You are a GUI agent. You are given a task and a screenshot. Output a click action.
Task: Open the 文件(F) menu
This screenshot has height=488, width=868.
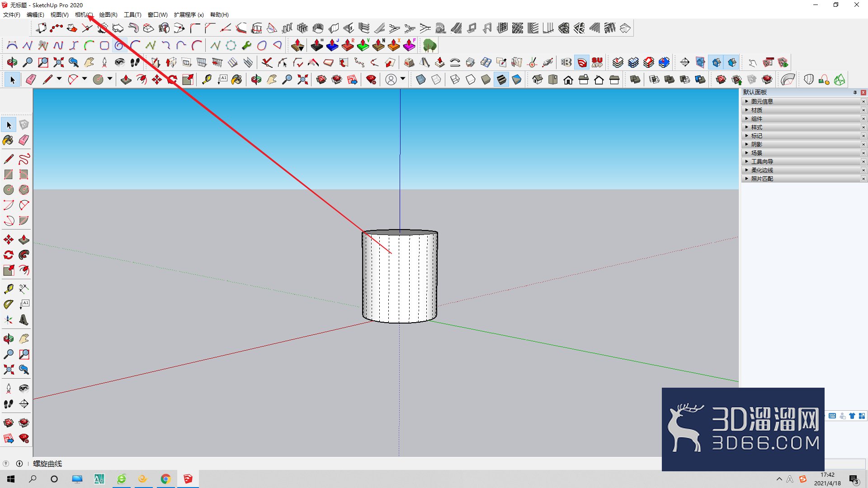[x=12, y=15]
